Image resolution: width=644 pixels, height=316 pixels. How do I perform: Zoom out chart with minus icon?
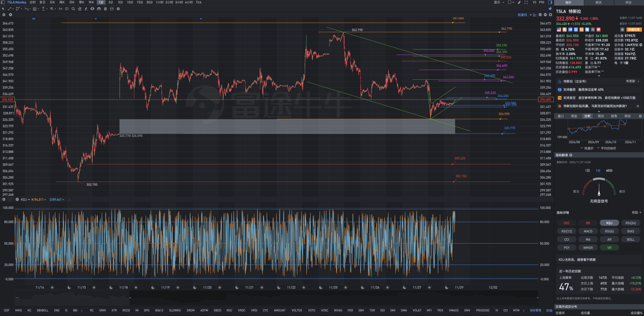[545, 15]
